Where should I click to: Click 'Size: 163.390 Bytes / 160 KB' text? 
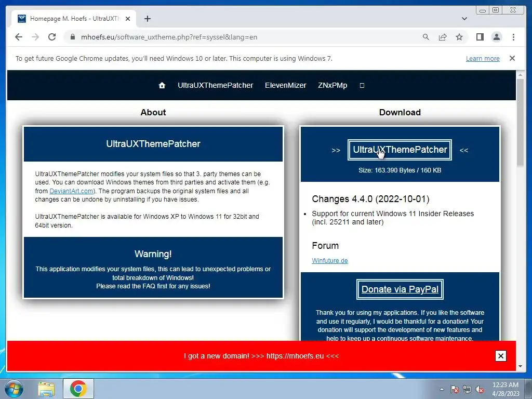[x=400, y=170]
